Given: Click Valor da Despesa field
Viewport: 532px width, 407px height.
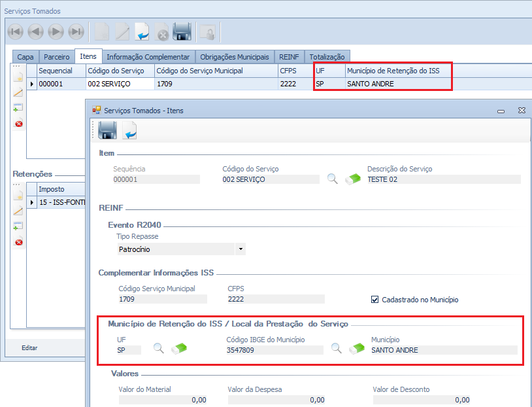Looking at the screenshot, I should coord(276,400).
